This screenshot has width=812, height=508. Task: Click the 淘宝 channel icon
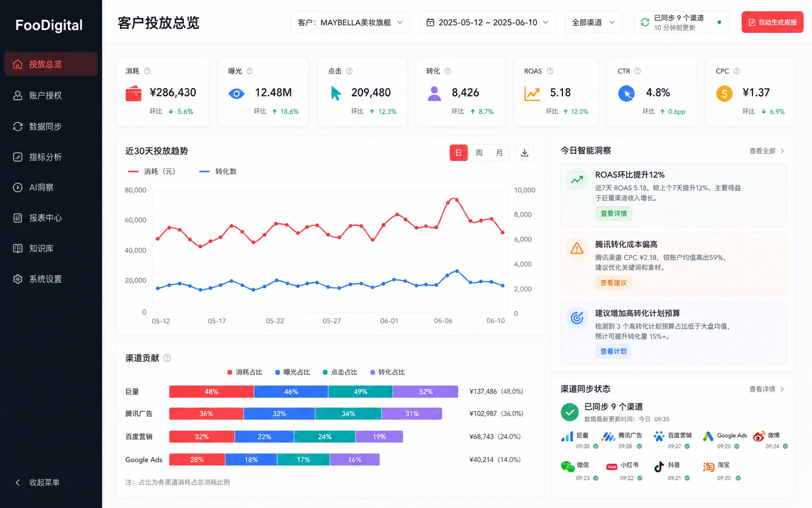(x=708, y=467)
